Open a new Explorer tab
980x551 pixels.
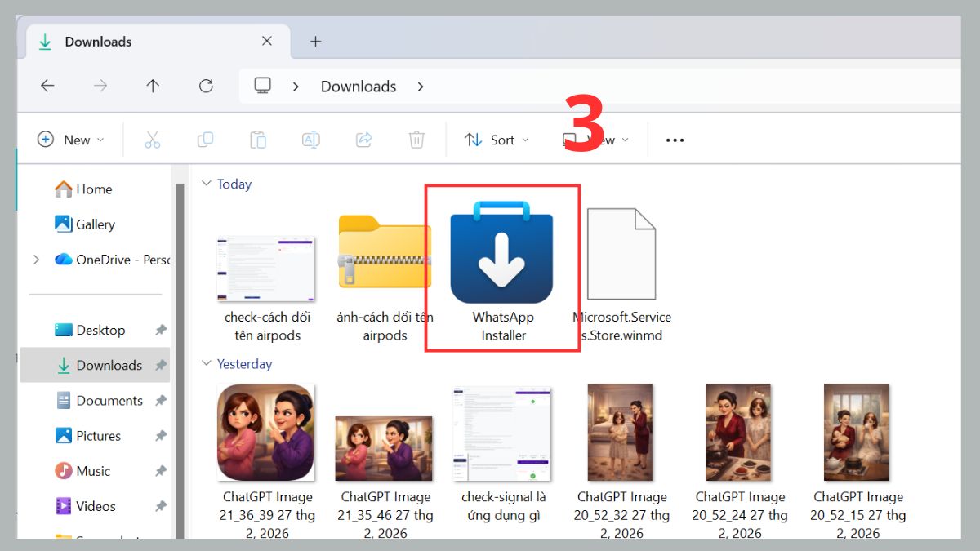point(315,41)
